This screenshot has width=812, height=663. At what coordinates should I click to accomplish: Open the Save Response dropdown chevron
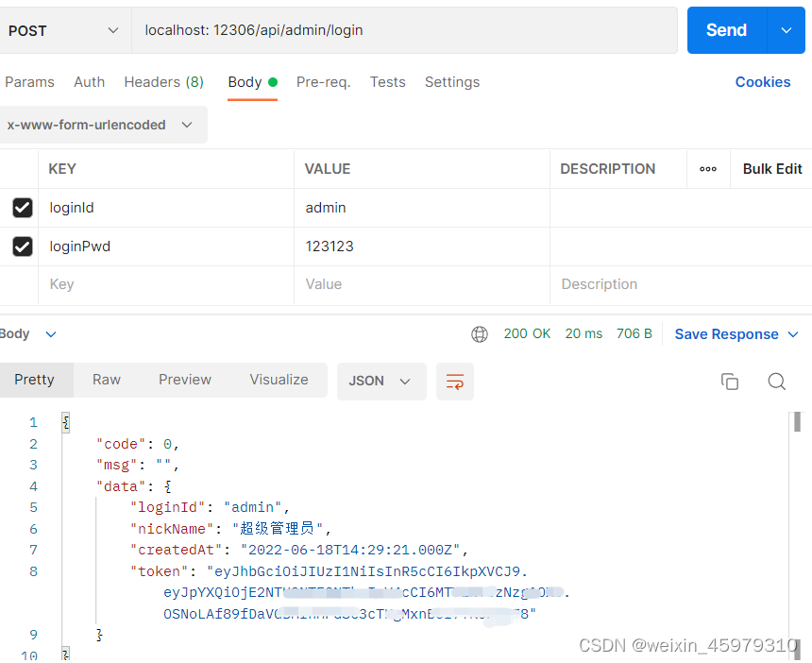793,334
